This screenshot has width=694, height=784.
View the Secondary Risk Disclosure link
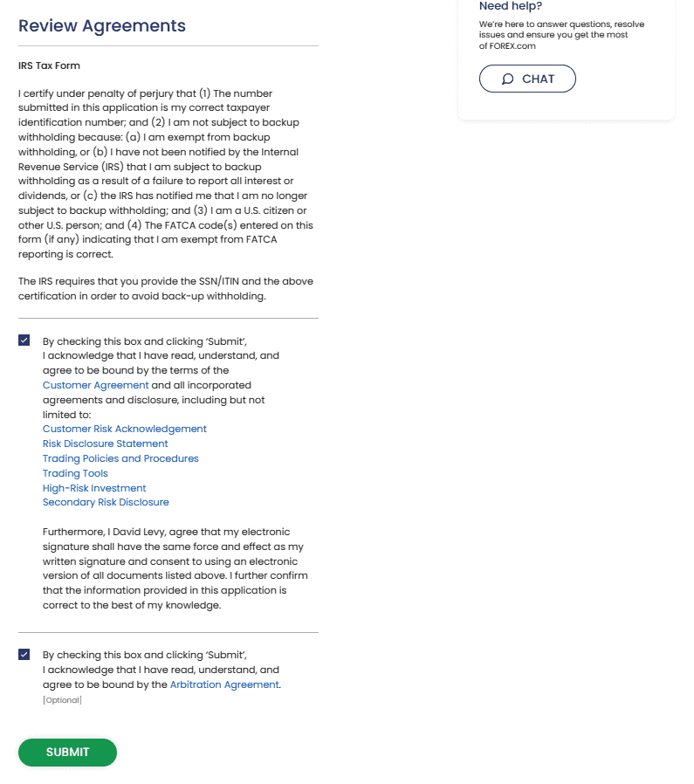click(x=106, y=502)
